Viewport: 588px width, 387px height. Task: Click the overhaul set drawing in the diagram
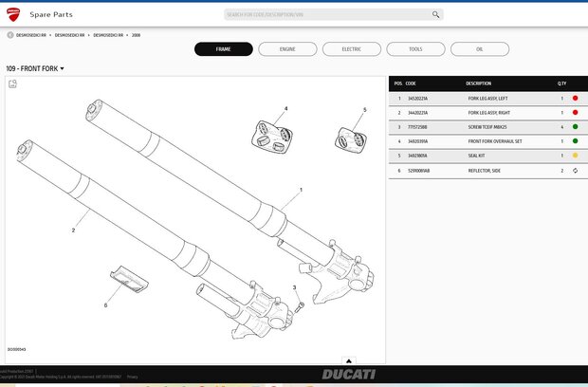coord(272,137)
